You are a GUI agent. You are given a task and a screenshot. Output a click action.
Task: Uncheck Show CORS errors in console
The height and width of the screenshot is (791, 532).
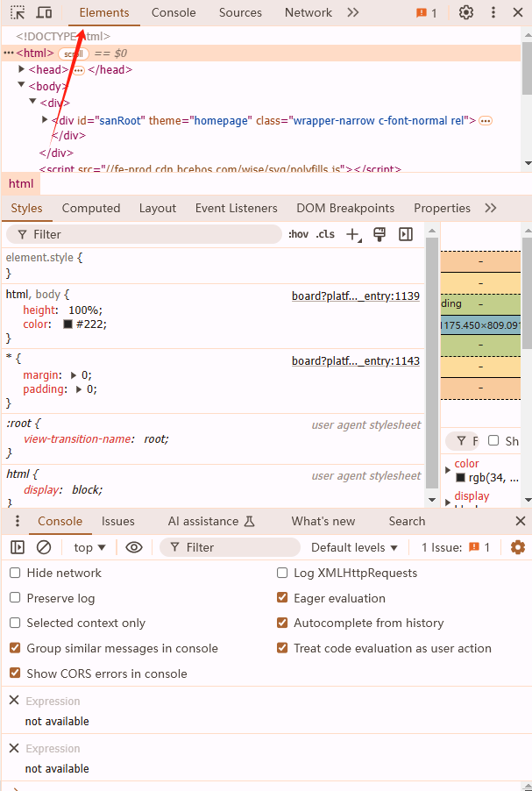tap(15, 673)
